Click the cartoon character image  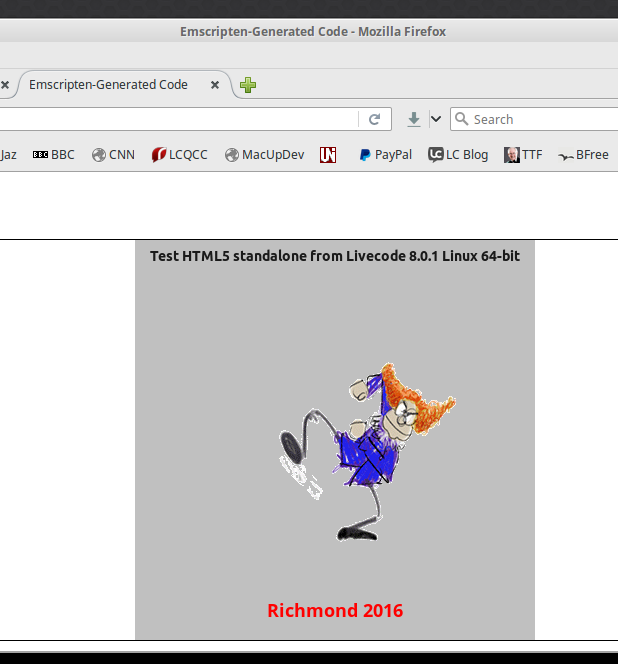click(365, 450)
